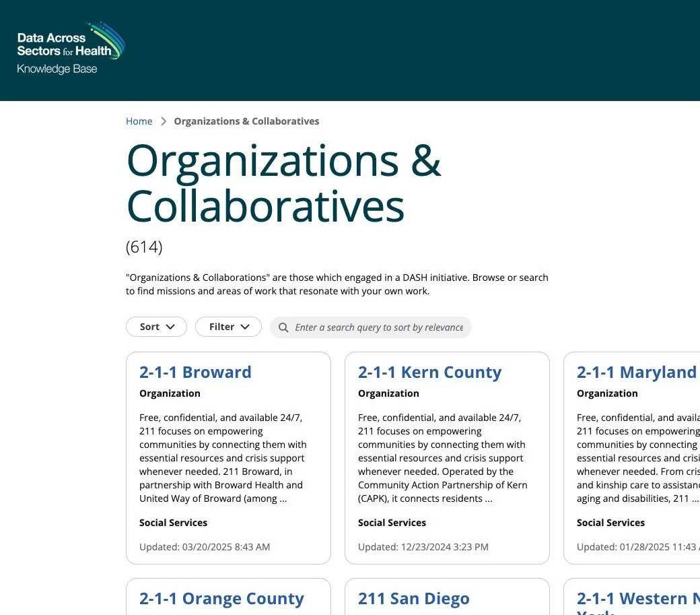This screenshot has height=615, width=700.
Task: Click the Knowledge Base text in header
Action: point(57,69)
